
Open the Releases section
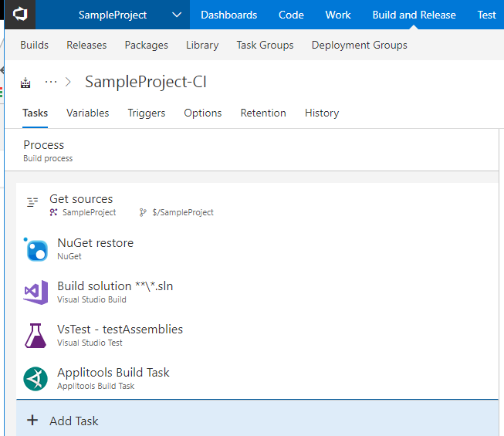pyautogui.click(x=86, y=45)
